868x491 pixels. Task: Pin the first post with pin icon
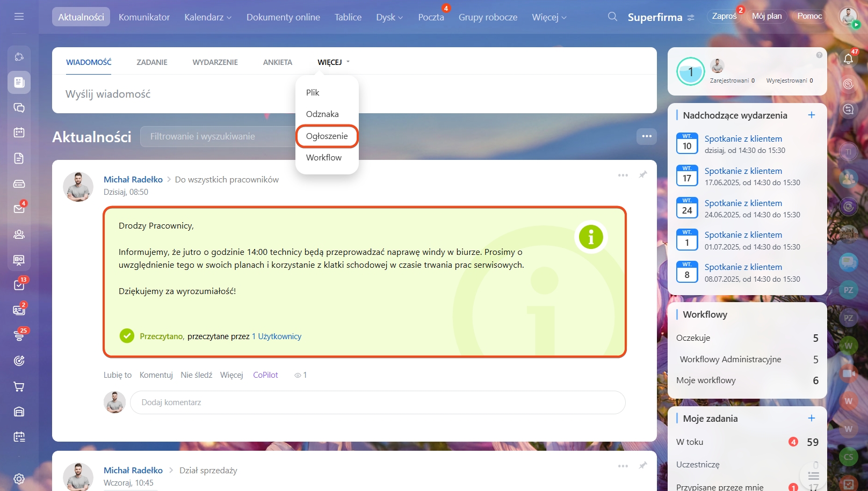coord(643,174)
